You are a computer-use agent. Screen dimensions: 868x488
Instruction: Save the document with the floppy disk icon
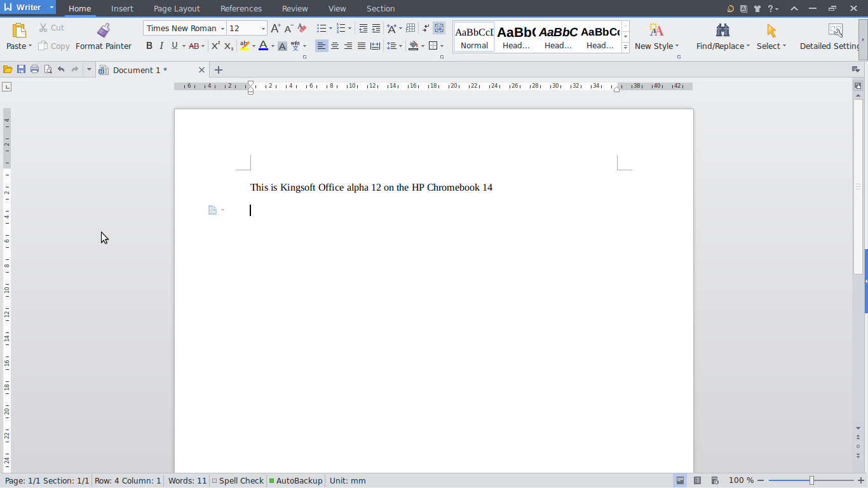click(x=21, y=70)
